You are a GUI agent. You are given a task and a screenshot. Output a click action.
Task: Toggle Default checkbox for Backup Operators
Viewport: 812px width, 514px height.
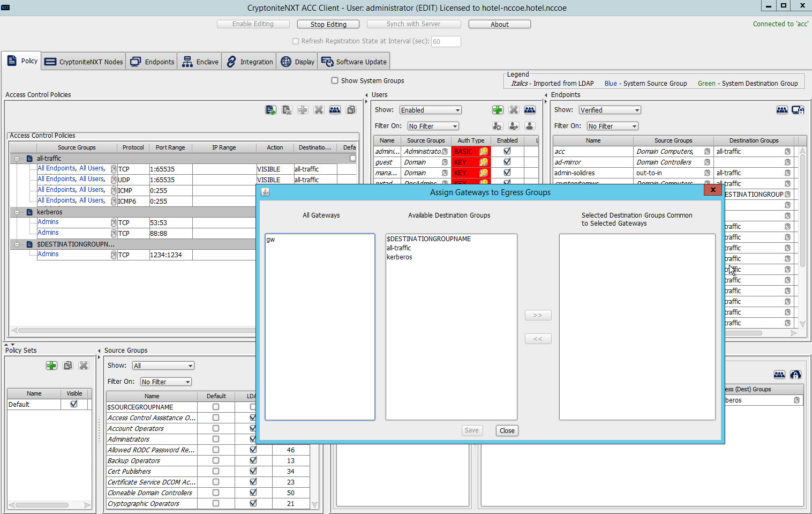[216, 460]
